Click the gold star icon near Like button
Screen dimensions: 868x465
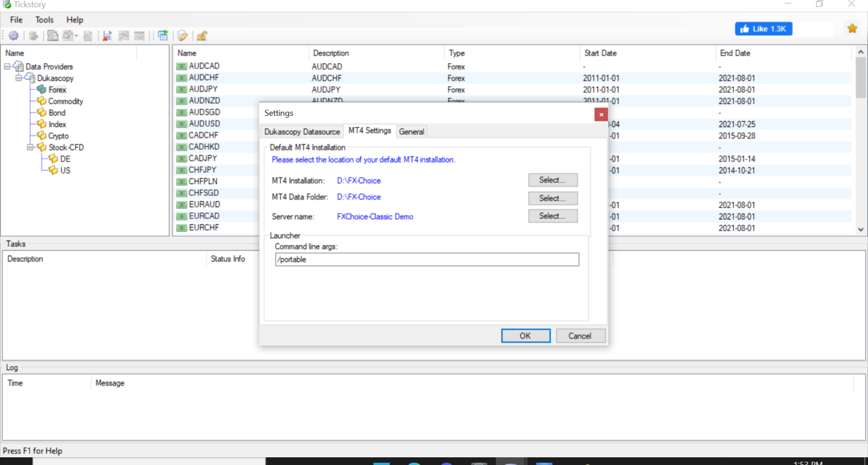point(852,29)
